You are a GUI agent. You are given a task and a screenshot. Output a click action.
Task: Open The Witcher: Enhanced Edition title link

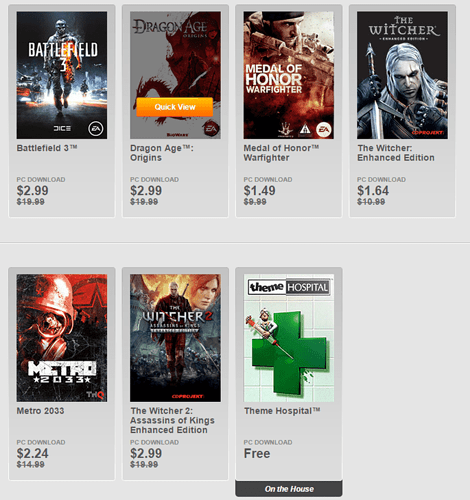pos(396,153)
